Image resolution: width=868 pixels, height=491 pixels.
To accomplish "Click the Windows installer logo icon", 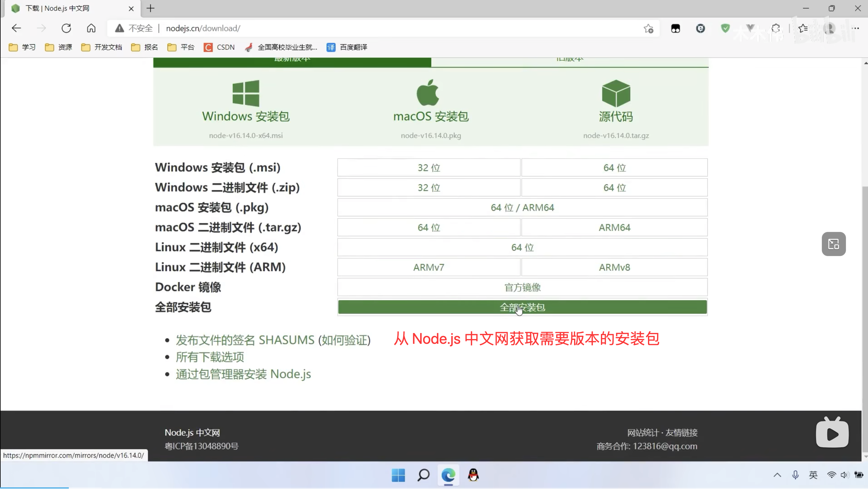I will (246, 94).
